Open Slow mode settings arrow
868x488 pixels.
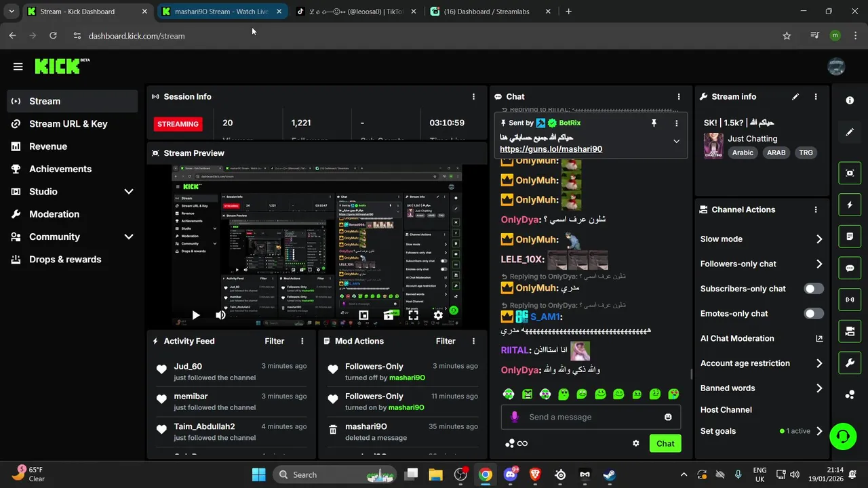tap(819, 239)
